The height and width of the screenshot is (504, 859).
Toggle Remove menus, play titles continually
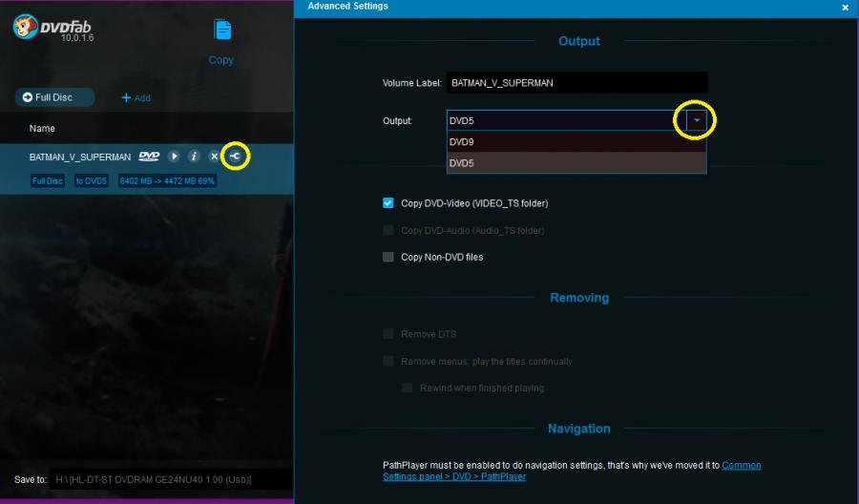(388, 362)
